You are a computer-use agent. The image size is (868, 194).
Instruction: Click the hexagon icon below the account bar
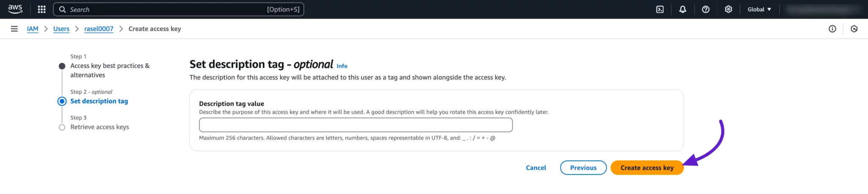pyautogui.click(x=854, y=29)
